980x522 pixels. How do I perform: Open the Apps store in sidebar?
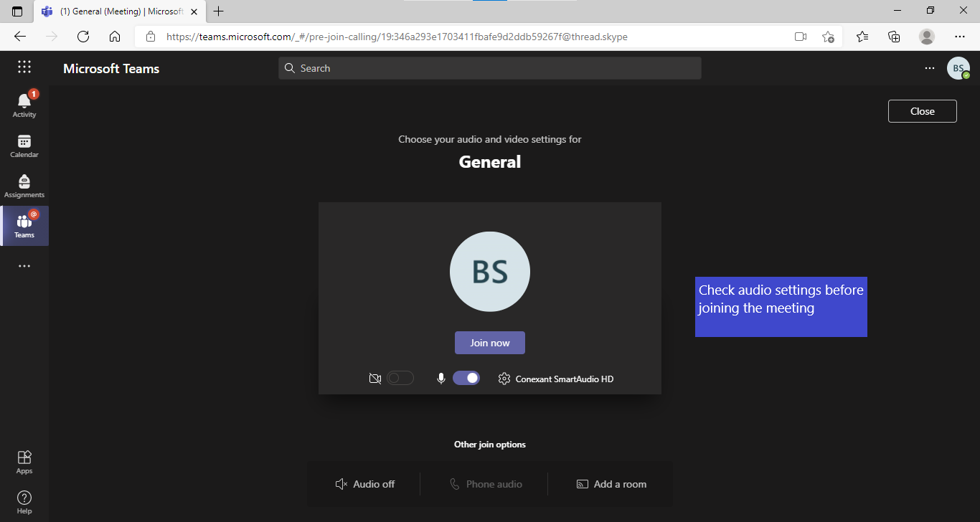[24, 462]
